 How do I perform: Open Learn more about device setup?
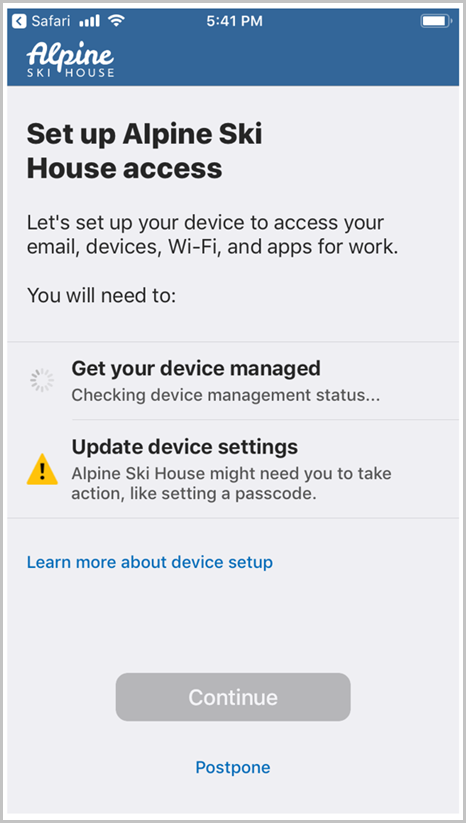coord(150,562)
